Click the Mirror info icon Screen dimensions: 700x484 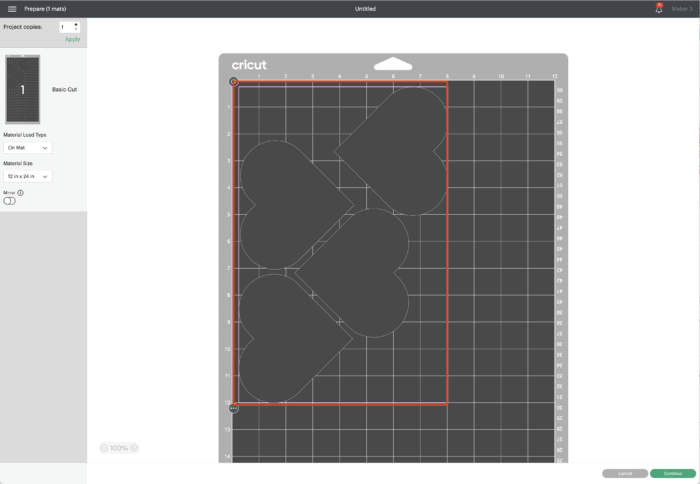[20, 192]
